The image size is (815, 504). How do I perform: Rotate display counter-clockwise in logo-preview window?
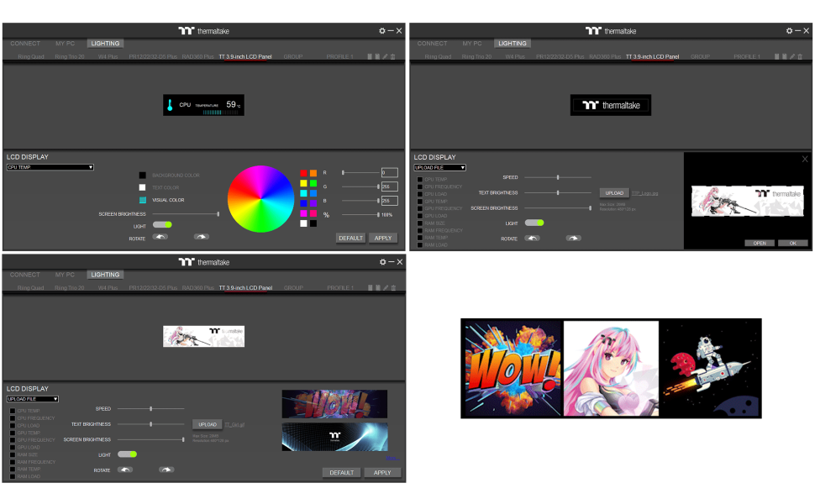[x=532, y=239]
